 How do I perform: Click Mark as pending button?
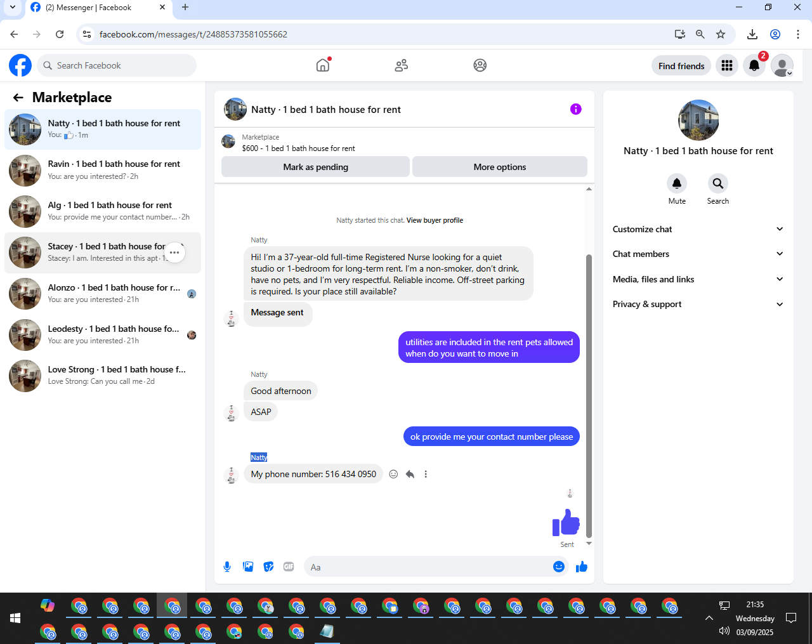click(315, 167)
